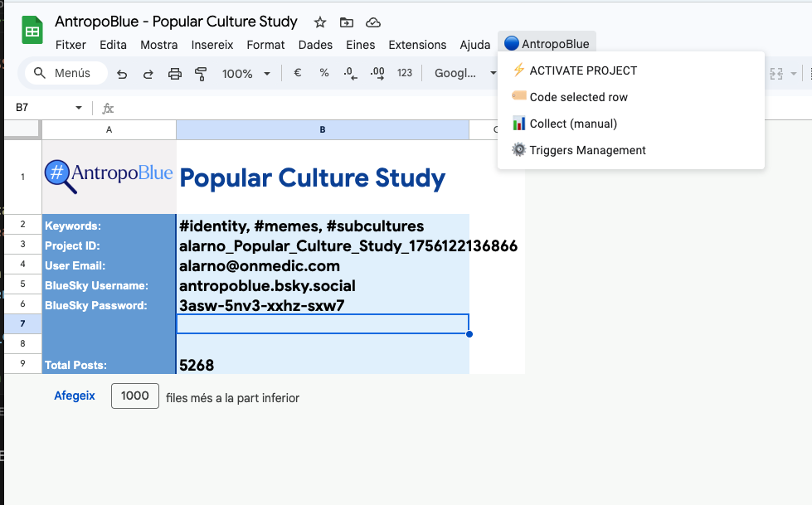
Task: Open the Extensions menu
Action: tap(417, 45)
